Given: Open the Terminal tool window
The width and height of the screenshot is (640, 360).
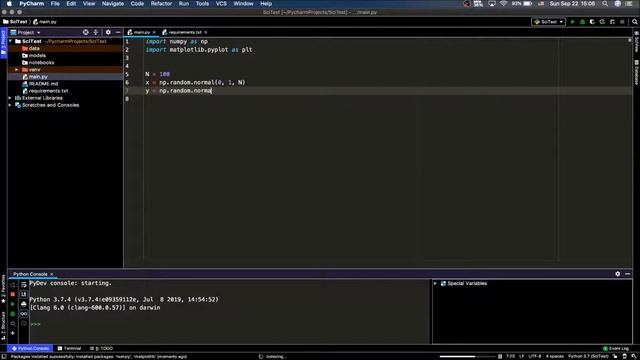Looking at the screenshot, I should [x=69, y=349].
